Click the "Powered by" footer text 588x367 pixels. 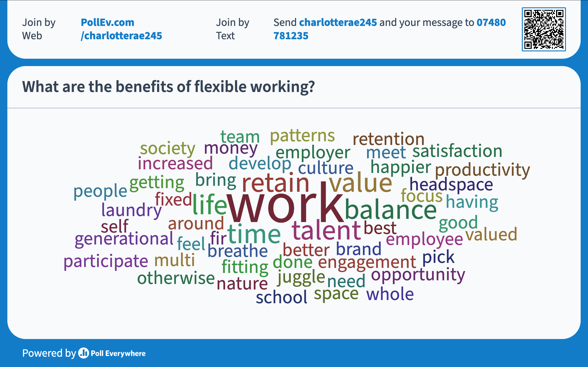pyautogui.click(x=49, y=353)
